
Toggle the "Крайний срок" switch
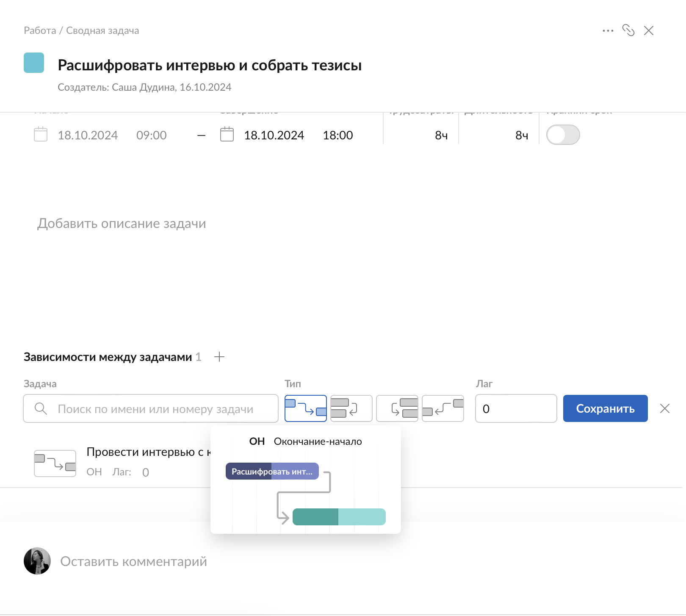563,135
